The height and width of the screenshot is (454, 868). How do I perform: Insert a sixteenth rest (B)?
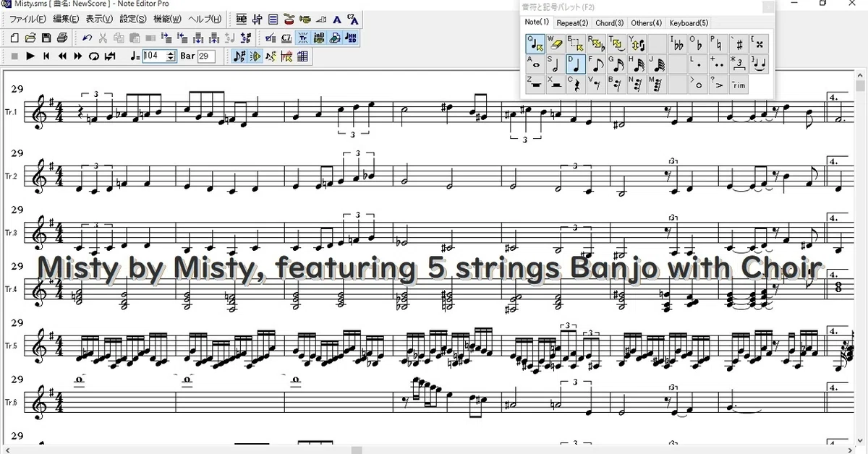[616, 84]
